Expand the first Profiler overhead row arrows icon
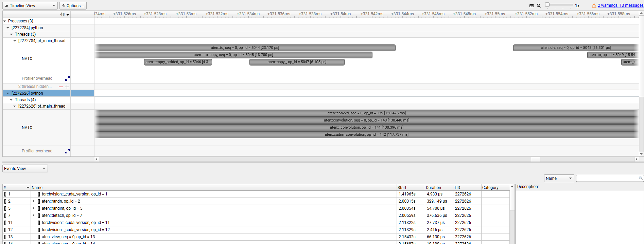This screenshot has height=244, width=644. [67, 78]
